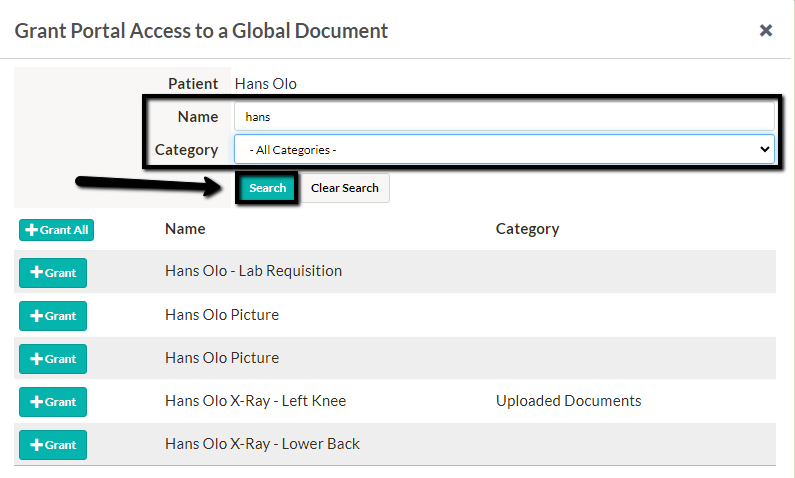Screen dimensions: 795x478
Task: Click the plus icon on Grant All
Action: (x=31, y=230)
